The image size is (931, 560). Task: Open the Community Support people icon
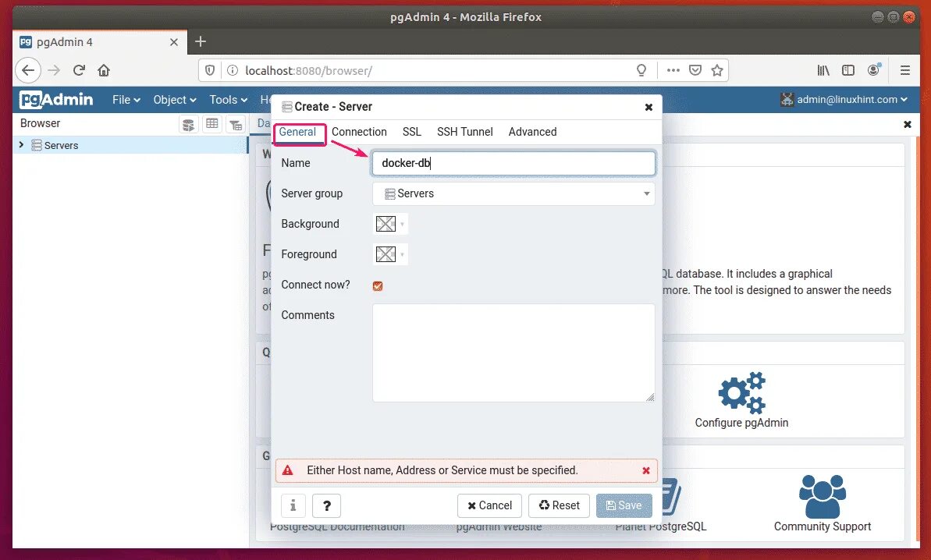823,497
